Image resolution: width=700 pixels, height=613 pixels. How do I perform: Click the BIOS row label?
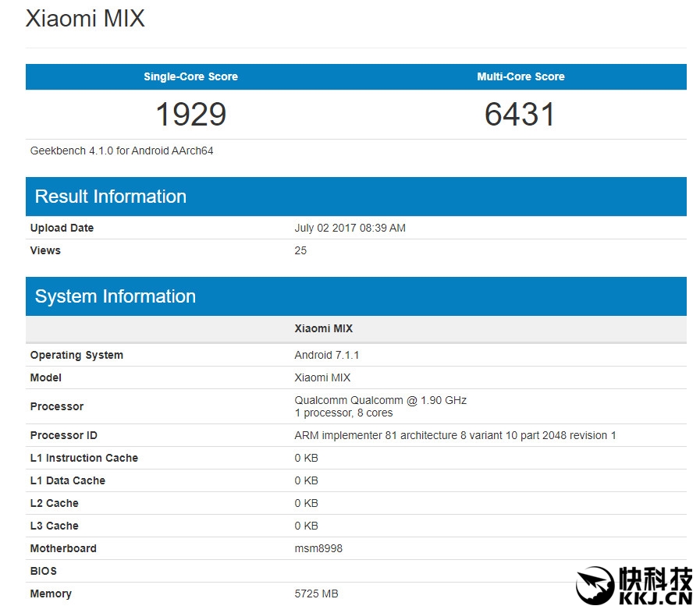(44, 571)
